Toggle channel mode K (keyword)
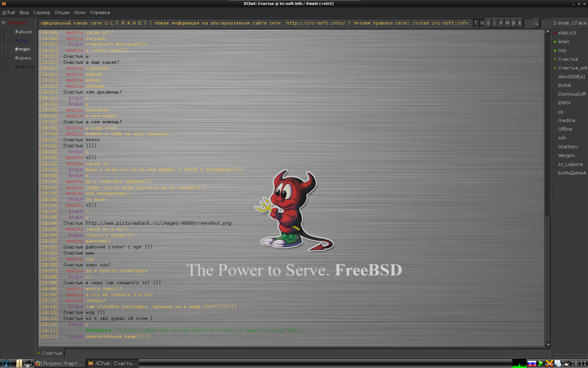 pos(520,23)
